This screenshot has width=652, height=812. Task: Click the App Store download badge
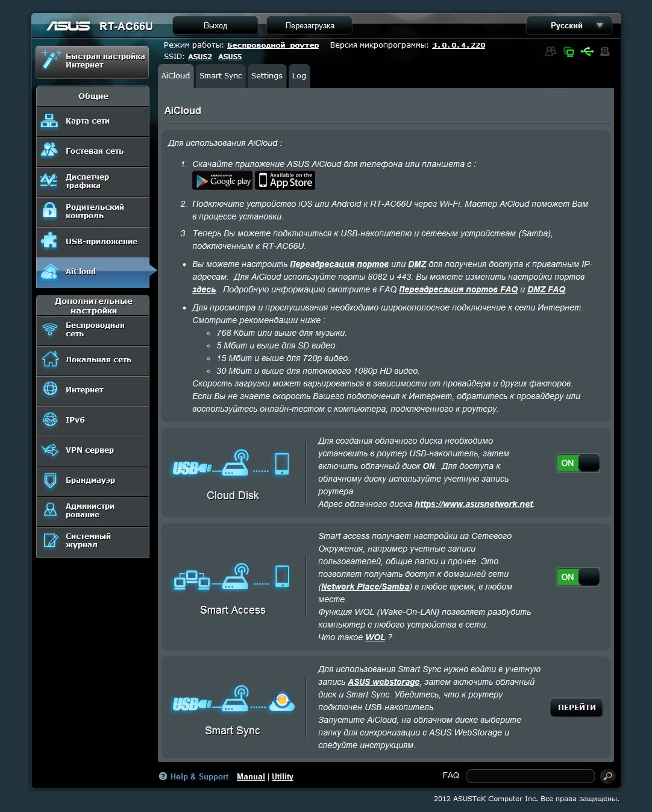(285, 180)
